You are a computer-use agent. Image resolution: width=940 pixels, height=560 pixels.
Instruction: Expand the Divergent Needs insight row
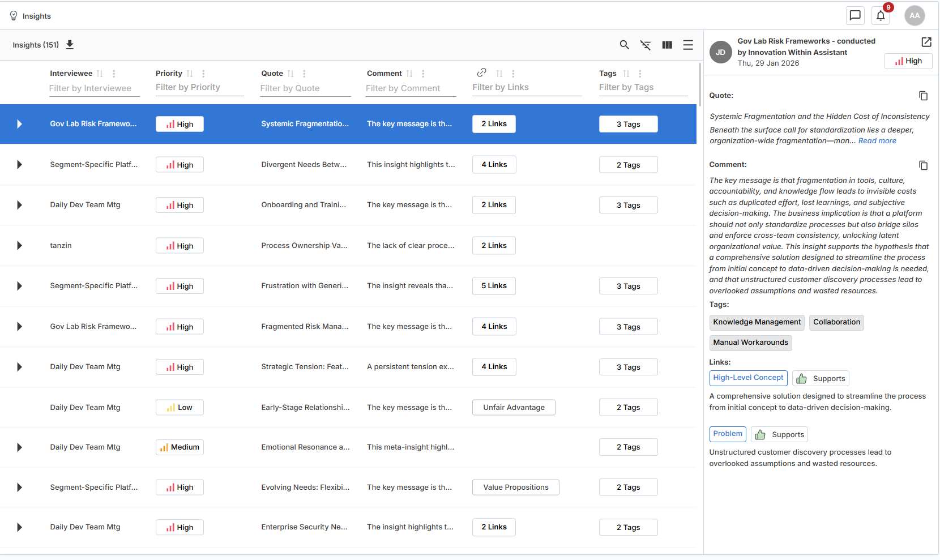click(x=19, y=165)
